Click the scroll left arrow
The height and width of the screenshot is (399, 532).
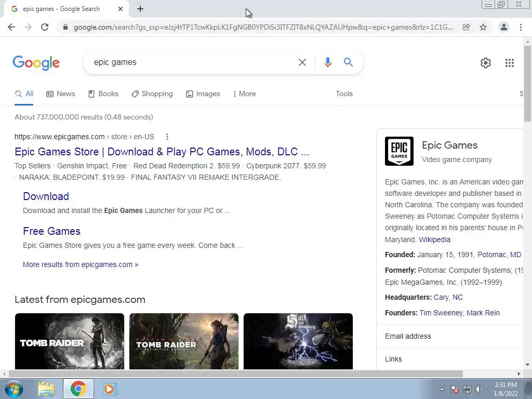(4, 374)
